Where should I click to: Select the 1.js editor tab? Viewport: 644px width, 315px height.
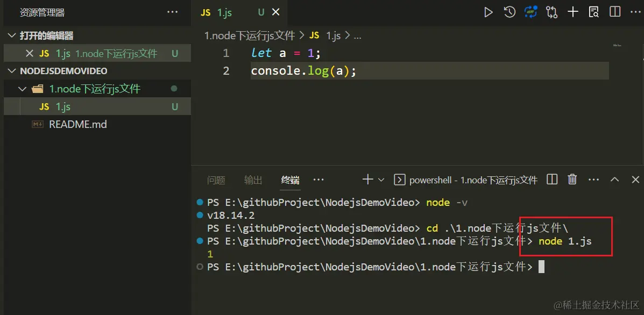(239, 13)
